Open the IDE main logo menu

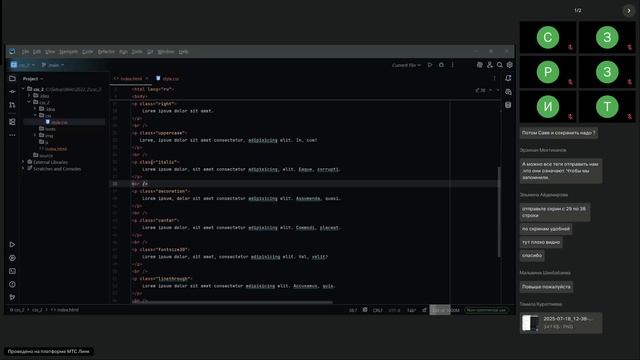tap(12, 51)
